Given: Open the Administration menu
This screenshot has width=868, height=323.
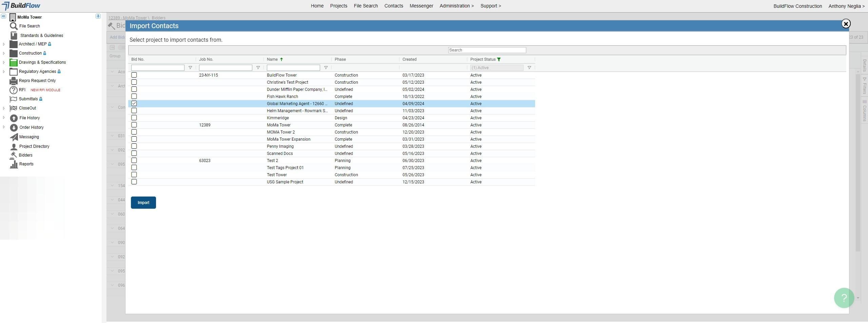Looking at the screenshot, I should tap(456, 6).
